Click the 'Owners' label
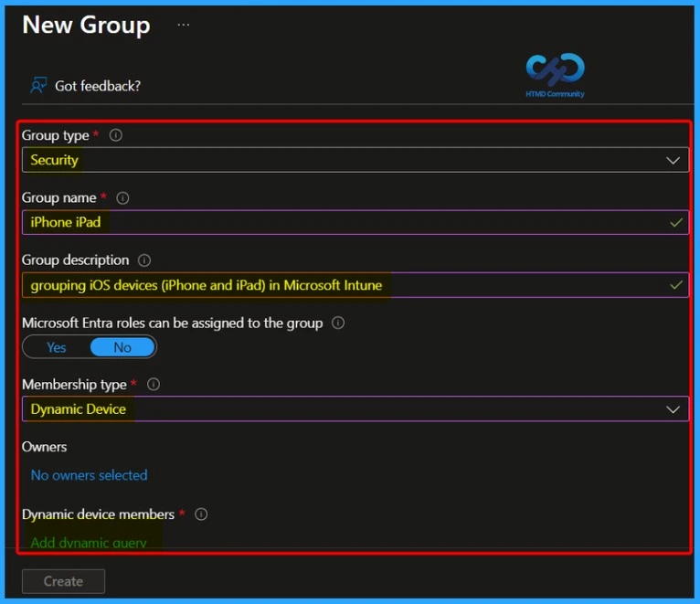700x604 pixels. coord(44,447)
